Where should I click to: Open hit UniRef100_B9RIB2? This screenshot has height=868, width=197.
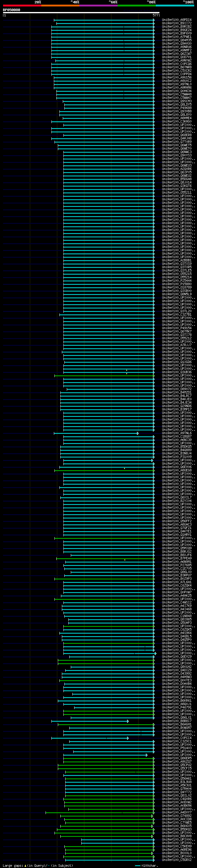click(x=176, y=26)
